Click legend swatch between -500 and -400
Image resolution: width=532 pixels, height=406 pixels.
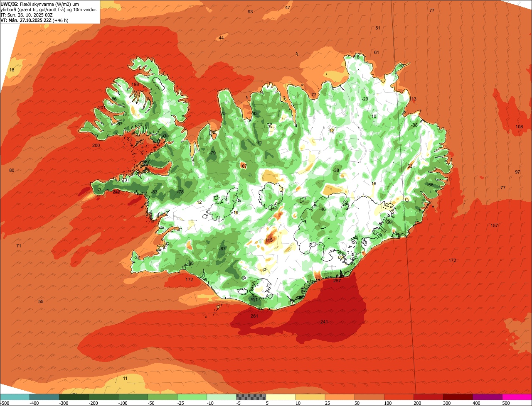pyautogui.click(x=15, y=397)
